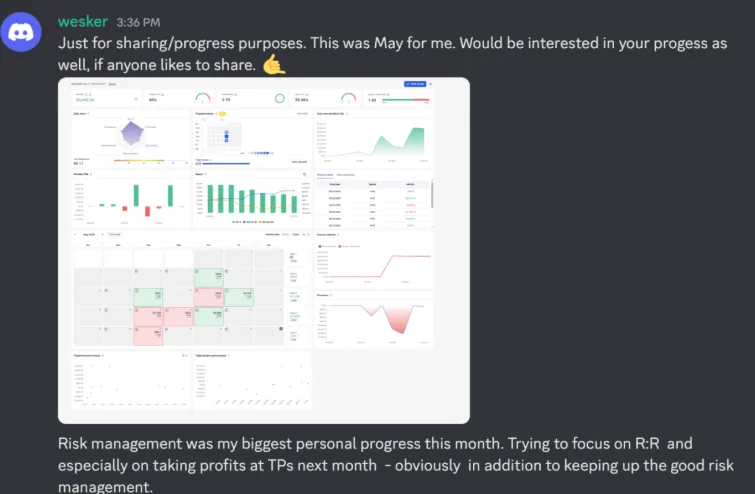755x494 pixels.
Task: Click the blue today dot on calendar
Action: 281,329
